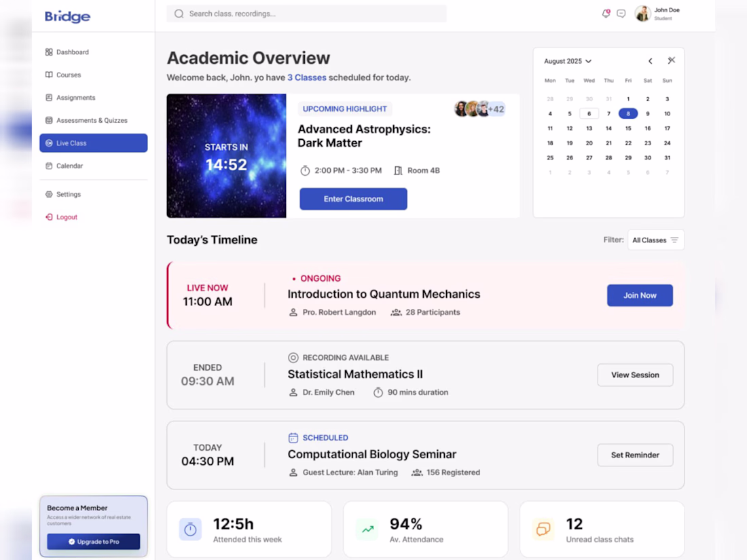The width and height of the screenshot is (747, 560).
Task: Click the Dashboard grid icon
Action: coord(49,52)
